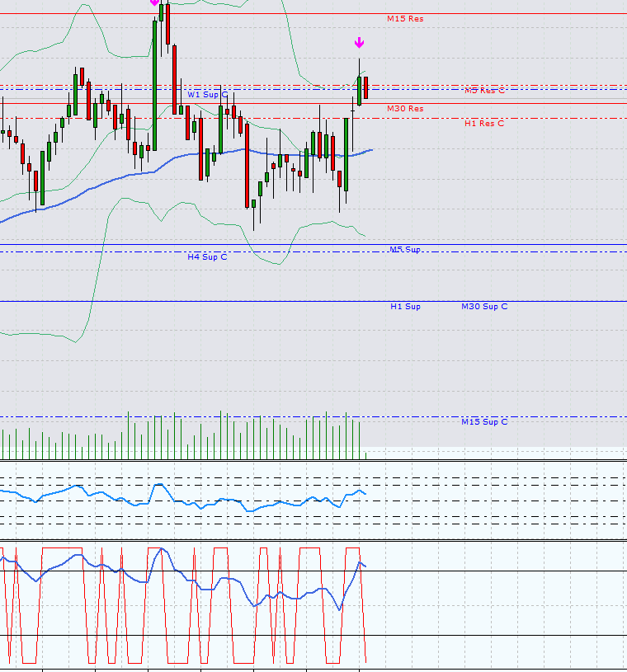Select the M30 Res label

(x=405, y=108)
